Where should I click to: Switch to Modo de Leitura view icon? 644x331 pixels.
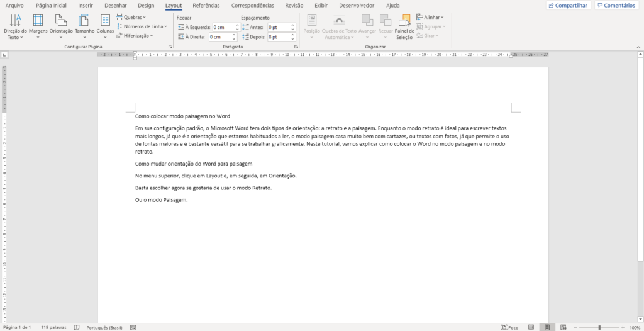click(531, 327)
